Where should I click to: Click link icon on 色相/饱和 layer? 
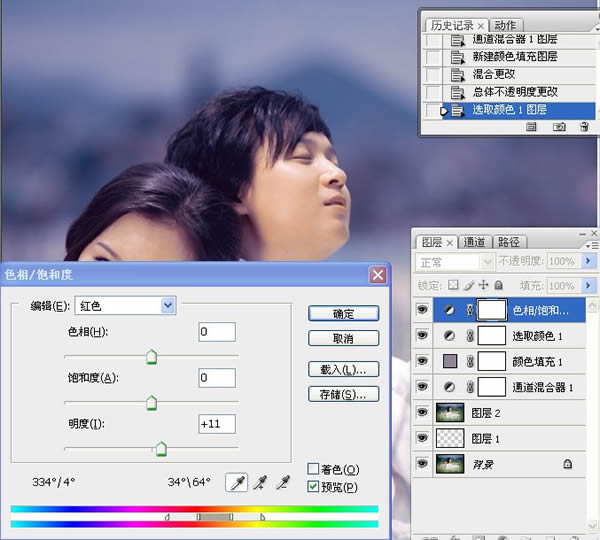(470, 310)
